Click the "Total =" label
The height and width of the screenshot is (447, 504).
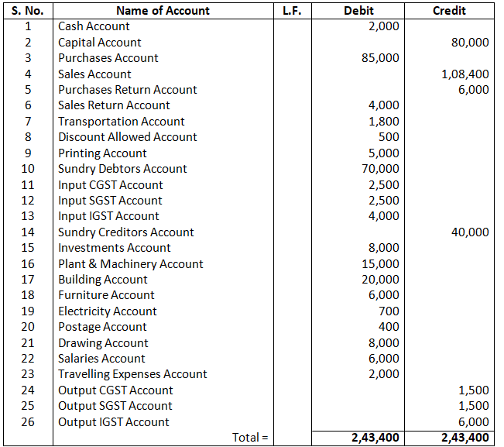pos(250,438)
